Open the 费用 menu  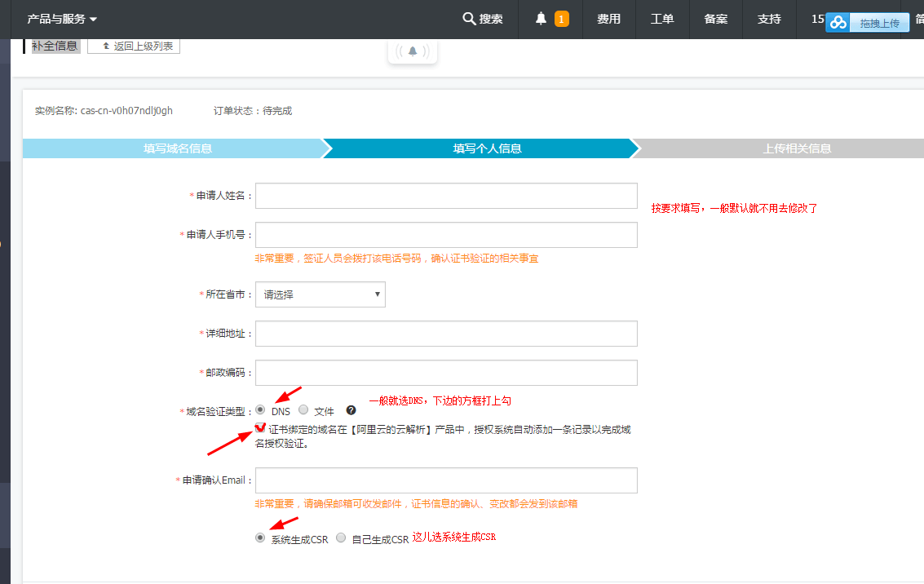[608, 20]
